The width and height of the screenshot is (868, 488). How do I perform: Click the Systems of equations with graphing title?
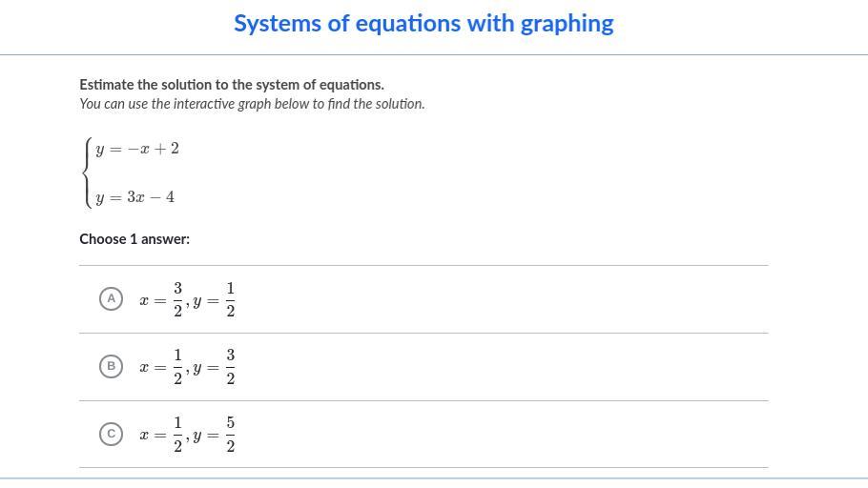coord(424,24)
